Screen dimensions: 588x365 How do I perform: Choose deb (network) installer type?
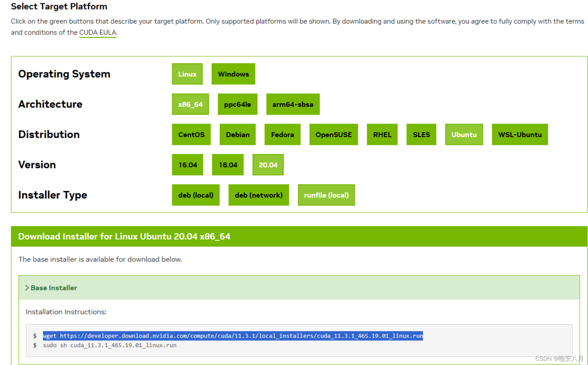pos(258,195)
